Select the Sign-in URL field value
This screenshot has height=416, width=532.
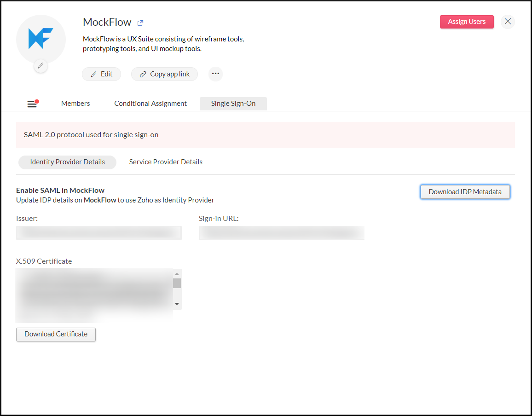[281, 233]
